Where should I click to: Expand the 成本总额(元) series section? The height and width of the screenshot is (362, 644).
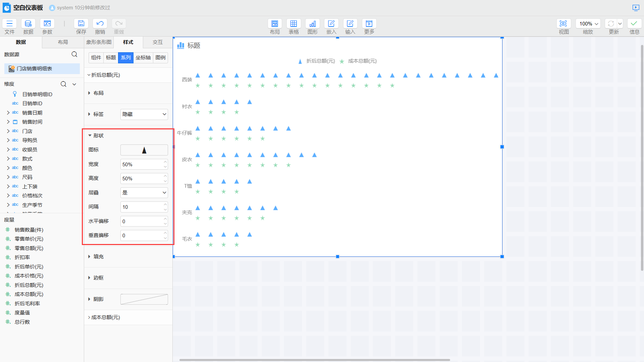pos(105,317)
